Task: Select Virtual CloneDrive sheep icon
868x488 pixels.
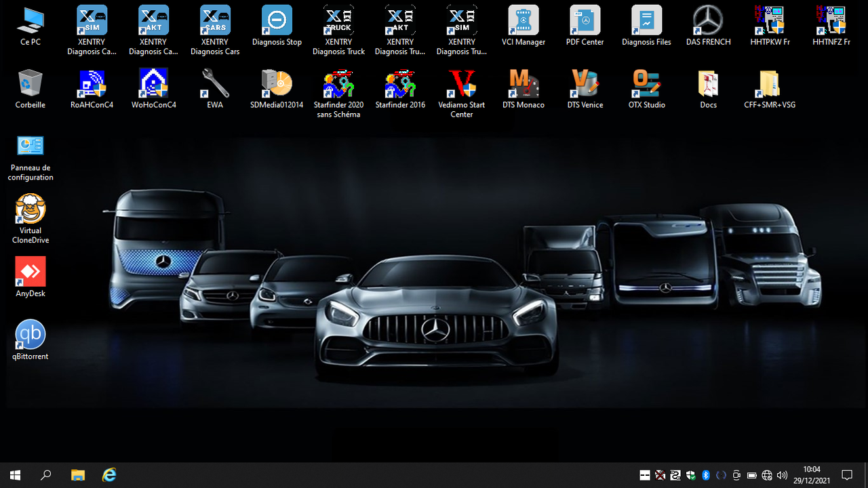Action: pos(31,219)
